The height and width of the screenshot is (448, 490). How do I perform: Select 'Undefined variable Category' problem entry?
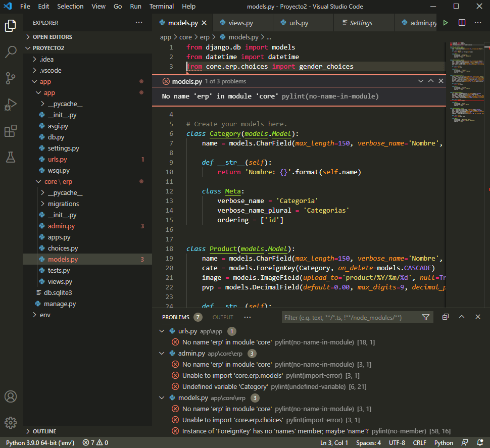click(x=321, y=386)
